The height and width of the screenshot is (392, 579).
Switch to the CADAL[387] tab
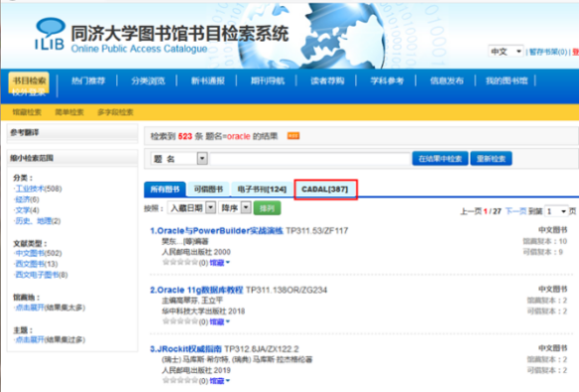(325, 189)
